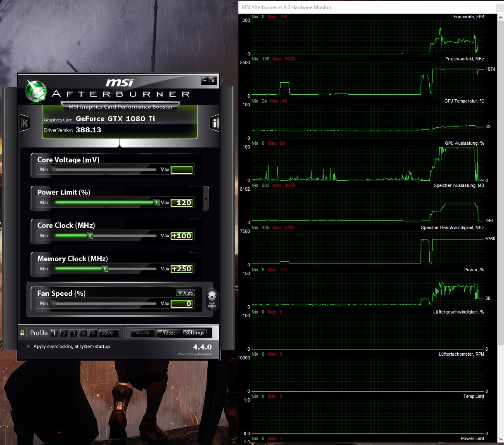
Task: Click the Power Limit slider handle
Action: coord(157,202)
